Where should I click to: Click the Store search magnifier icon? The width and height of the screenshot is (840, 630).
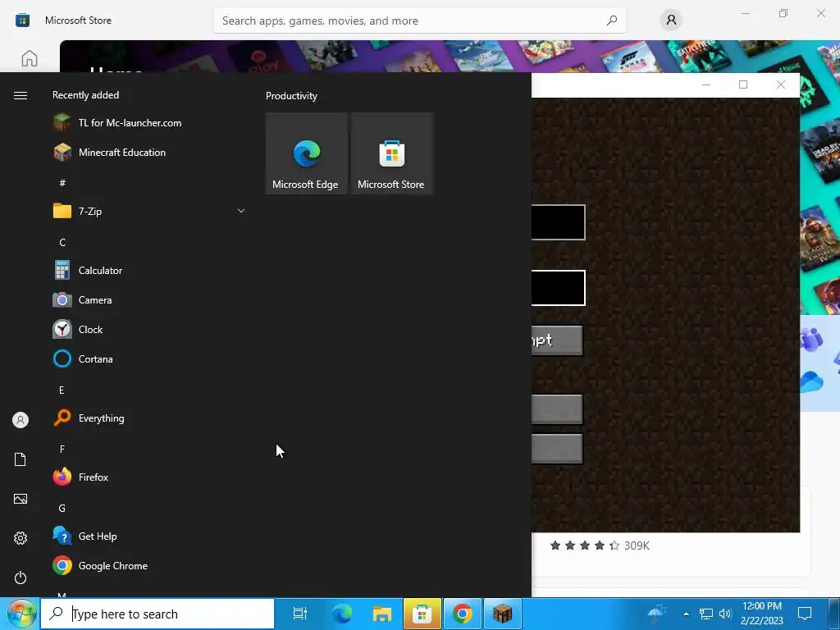(612, 21)
